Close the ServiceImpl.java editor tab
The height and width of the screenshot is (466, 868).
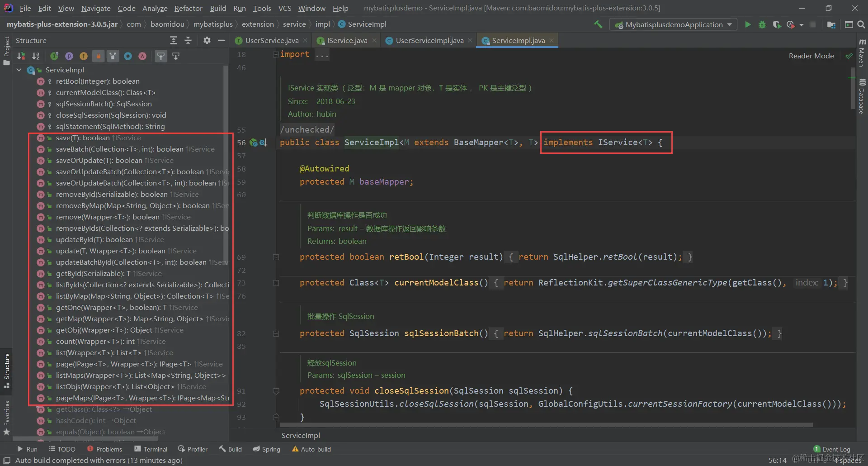point(552,40)
